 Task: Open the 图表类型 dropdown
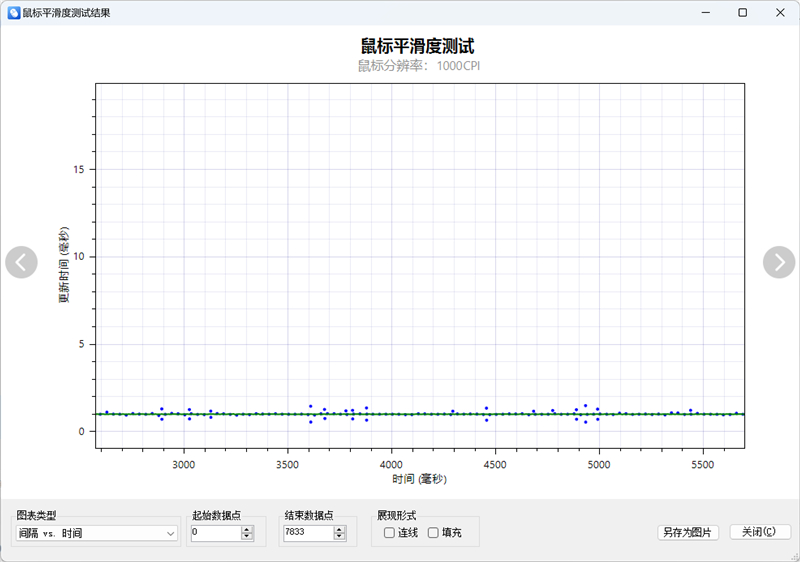pos(97,534)
